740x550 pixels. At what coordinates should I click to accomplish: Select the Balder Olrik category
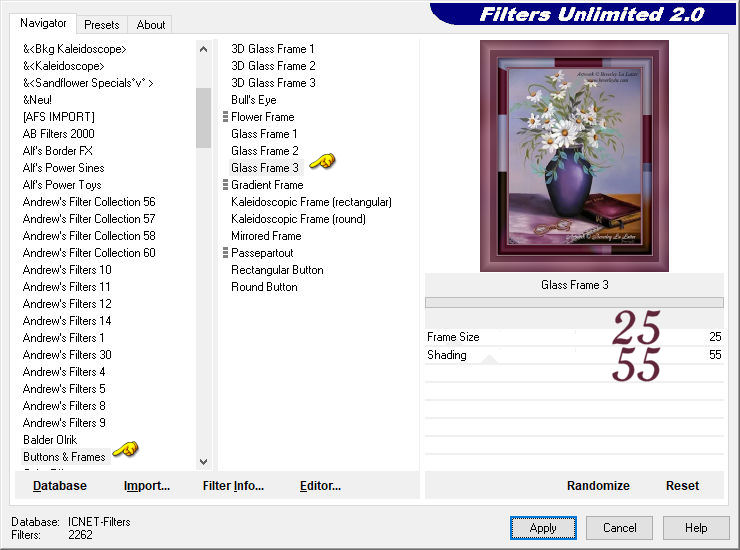[x=50, y=440]
